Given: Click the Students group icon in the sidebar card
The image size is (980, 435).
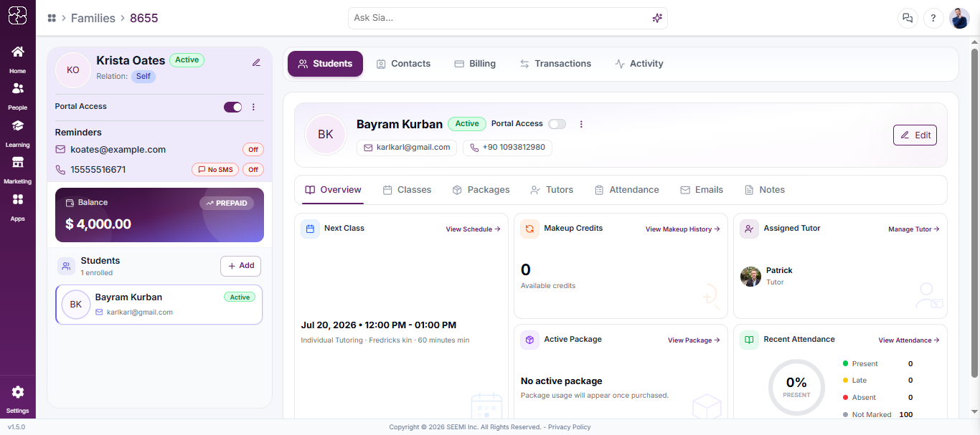Looking at the screenshot, I should coord(66,267).
